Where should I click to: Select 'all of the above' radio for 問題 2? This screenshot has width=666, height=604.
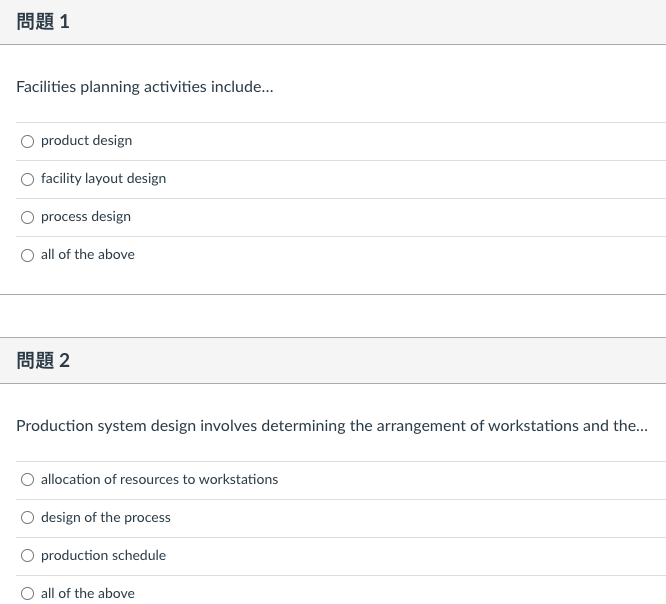(27, 593)
